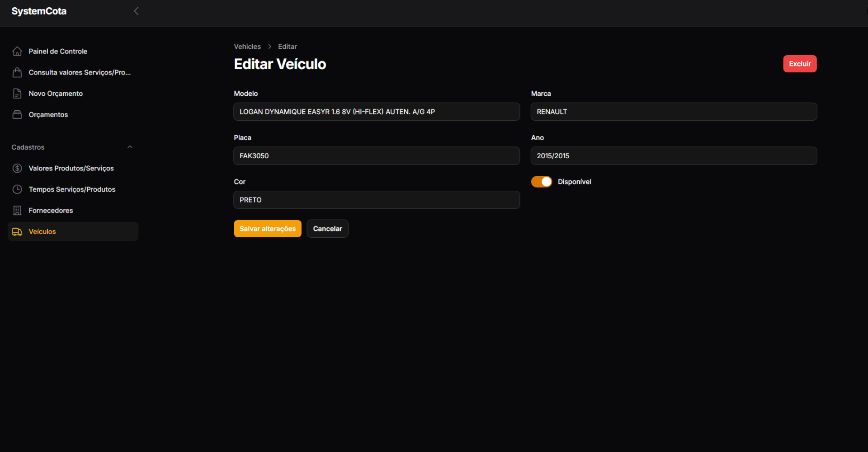Focus the Cor field with PRETO
This screenshot has width=868, height=452.
(377, 200)
